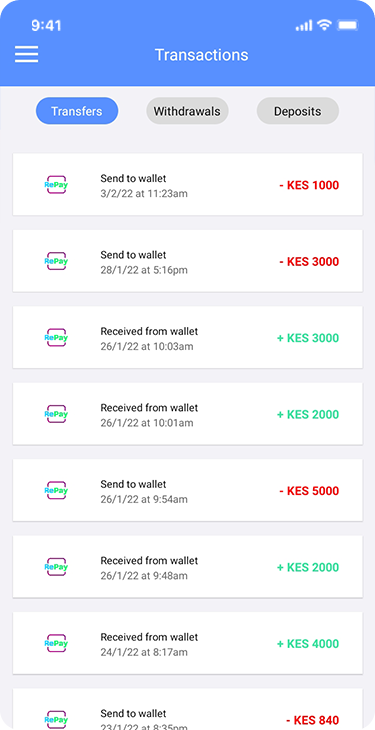
Task: Select the Transfers filter tab
Action: pos(77,111)
